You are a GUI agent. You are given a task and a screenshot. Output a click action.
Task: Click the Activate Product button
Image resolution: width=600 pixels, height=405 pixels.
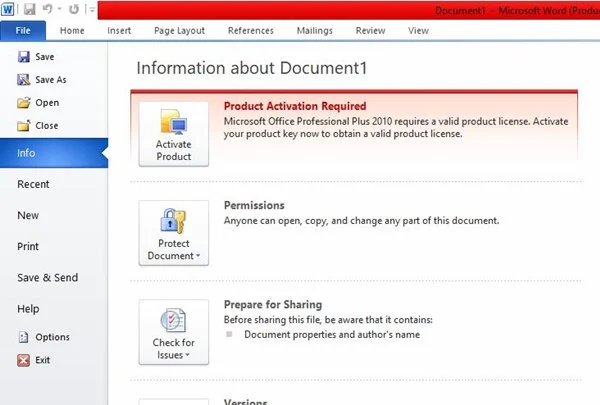[174, 134]
